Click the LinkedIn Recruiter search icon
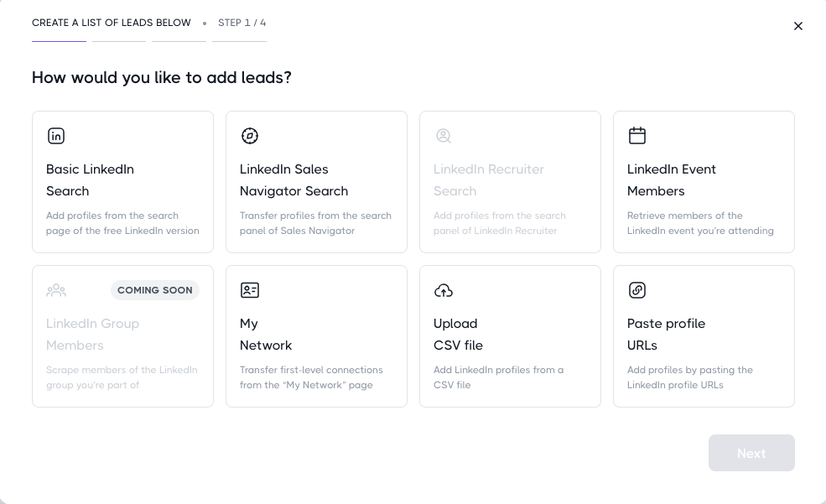Image resolution: width=826 pixels, height=504 pixels. point(444,136)
